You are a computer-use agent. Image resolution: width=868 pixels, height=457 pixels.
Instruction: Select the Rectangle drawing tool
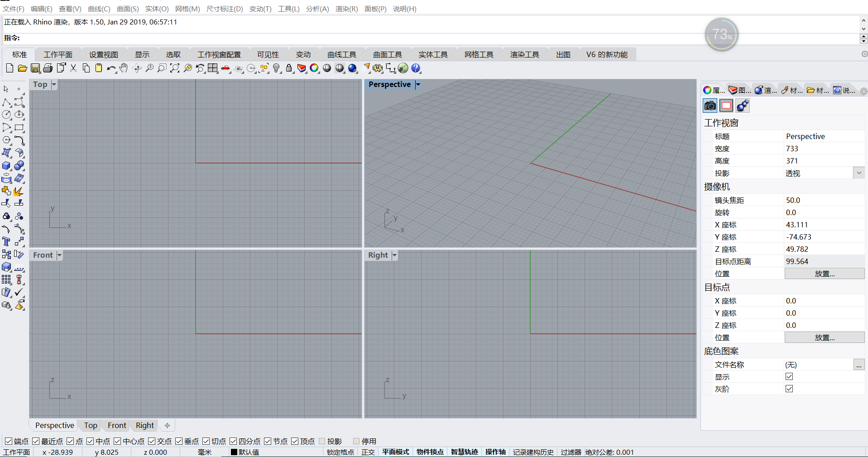(x=19, y=128)
